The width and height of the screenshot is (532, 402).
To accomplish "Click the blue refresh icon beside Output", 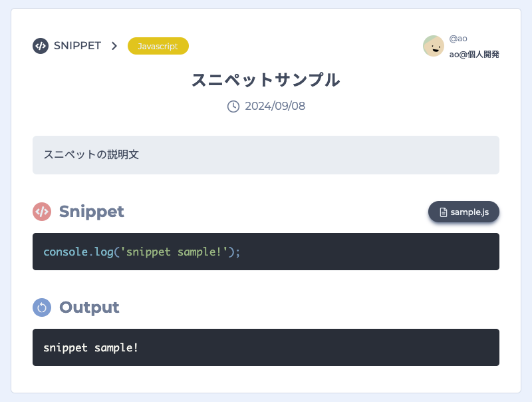I will point(42,307).
